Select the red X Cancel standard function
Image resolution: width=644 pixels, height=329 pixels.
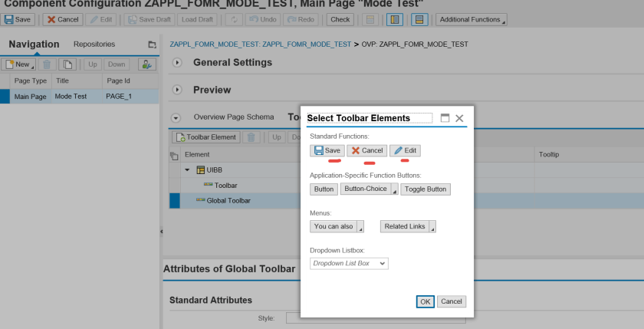[366, 150]
